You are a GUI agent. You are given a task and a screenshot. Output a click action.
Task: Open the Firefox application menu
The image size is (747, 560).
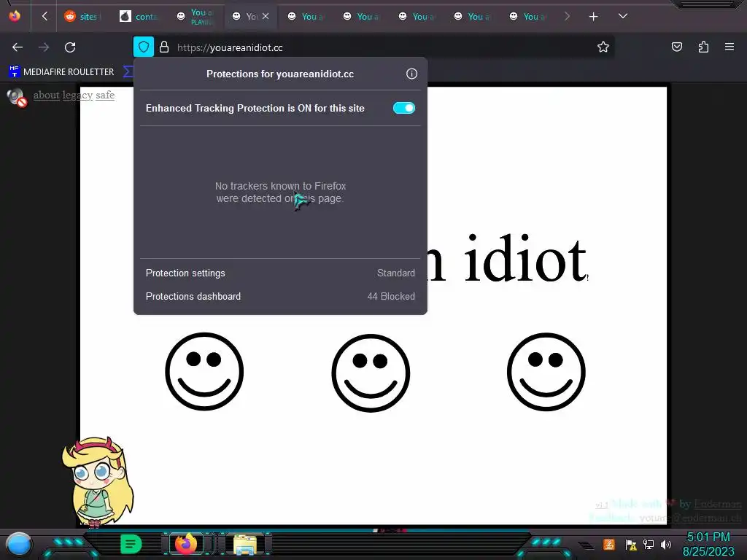pyautogui.click(x=729, y=47)
